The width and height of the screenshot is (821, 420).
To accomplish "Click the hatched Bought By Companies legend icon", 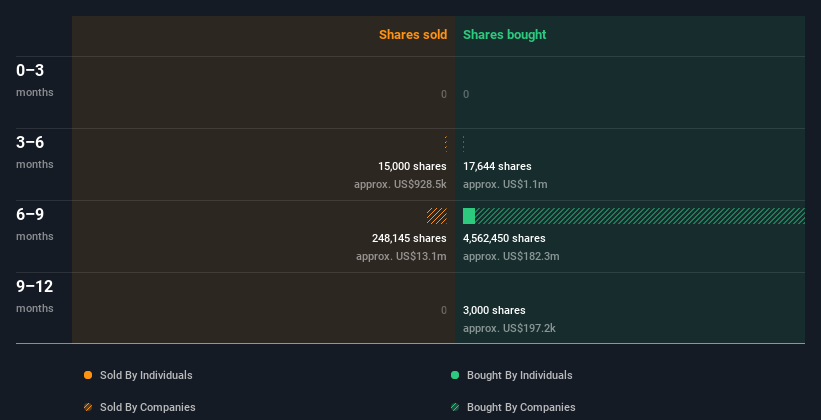I will tap(455, 407).
